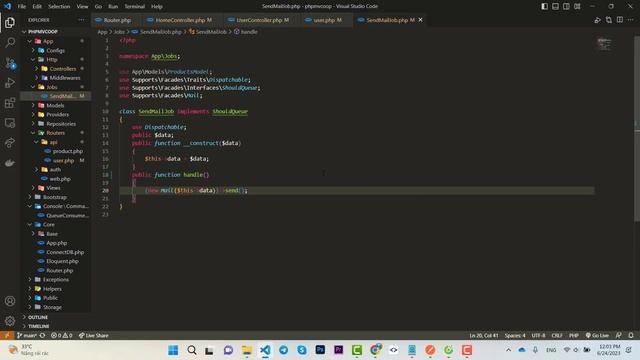Screen dimensions: 640x360
Task: Click the UTF-8 encoding in status bar
Action: pyautogui.click(x=538, y=336)
